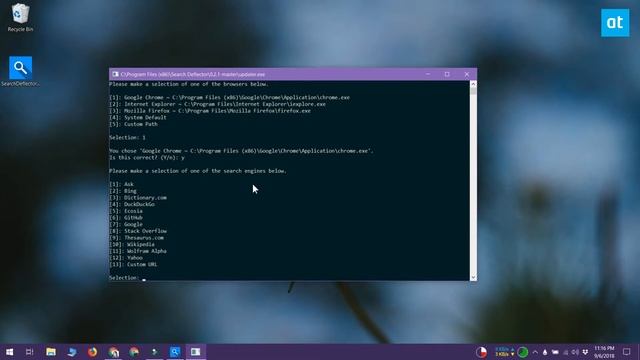Click the blue magnifier Search Deflector taskbar icon
This screenshot has width=640, height=360.
pyautogui.click(x=175, y=352)
